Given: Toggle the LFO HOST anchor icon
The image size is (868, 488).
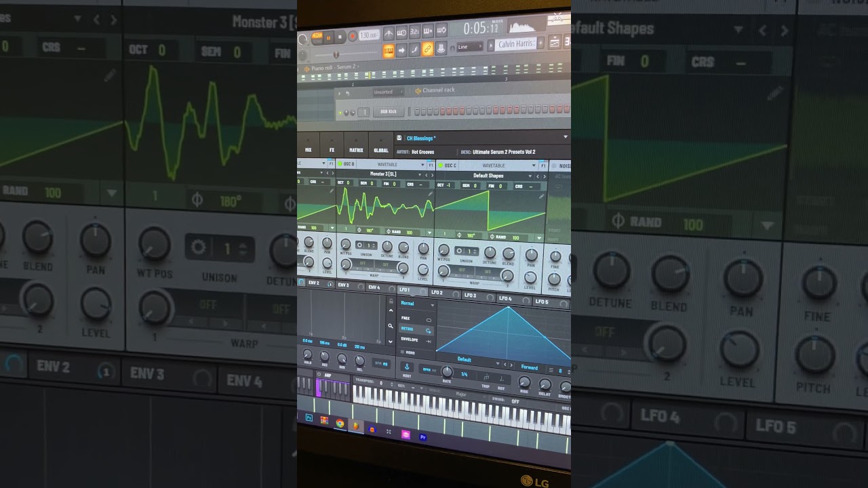Looking at the screenshot, I should point(407,367).
